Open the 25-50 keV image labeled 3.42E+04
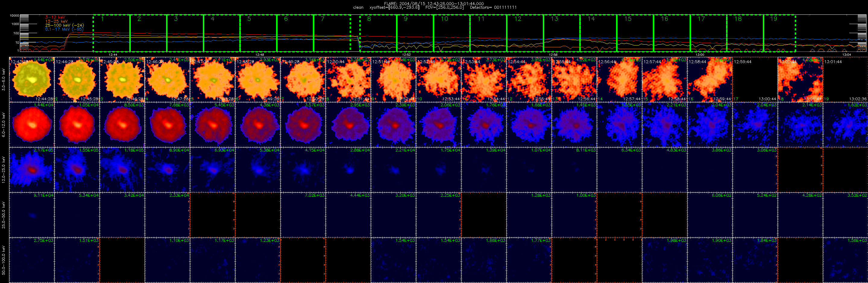Image resolution: width=868 pixels, height=283 pixels. coord(122,215)
